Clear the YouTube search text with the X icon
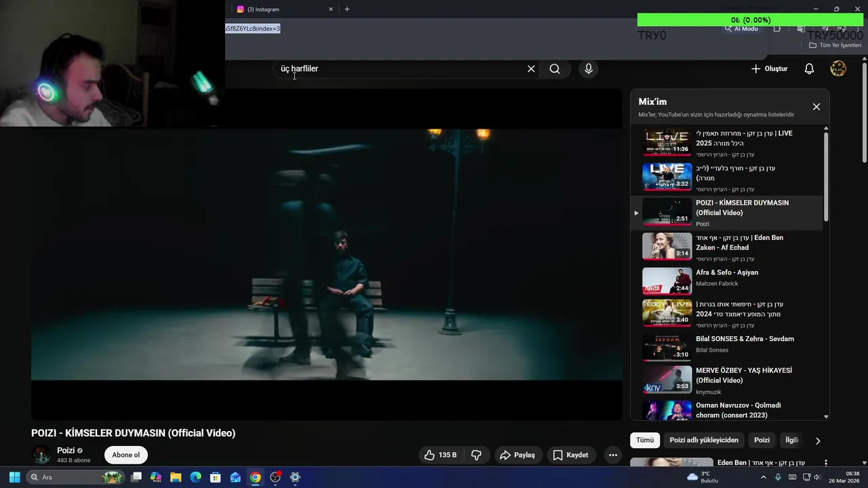The image size is (868, 488). click(x=531, y=68)
